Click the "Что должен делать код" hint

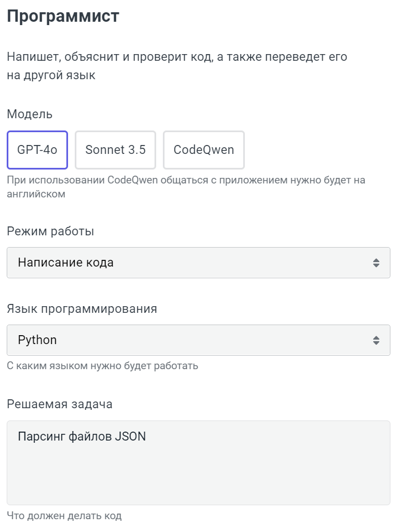tap(64, 516)
